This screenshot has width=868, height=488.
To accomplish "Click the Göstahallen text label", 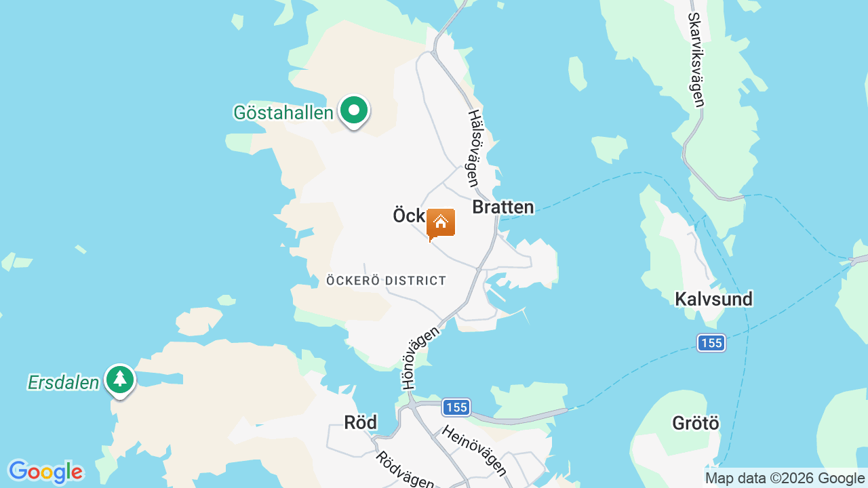I will [x=283, y=113].
